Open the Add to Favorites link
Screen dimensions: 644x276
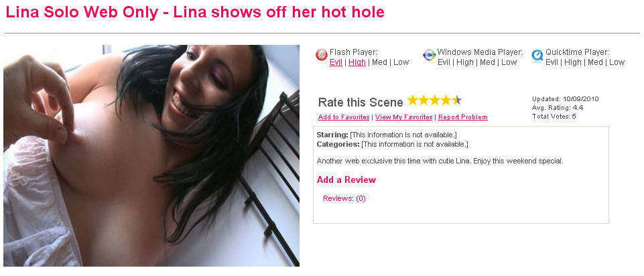pos(344,117)
